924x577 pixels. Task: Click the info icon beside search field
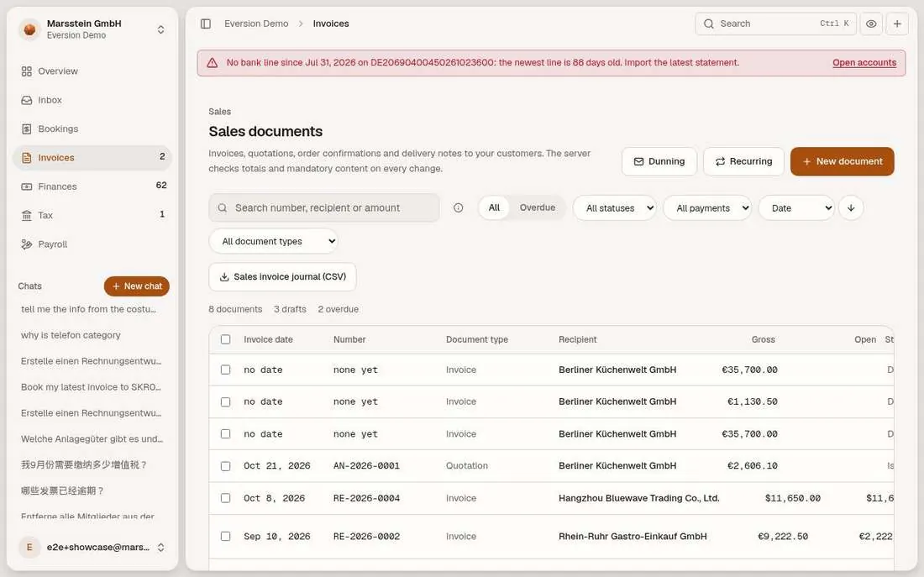pyautogui.click(x=459, y=207)
